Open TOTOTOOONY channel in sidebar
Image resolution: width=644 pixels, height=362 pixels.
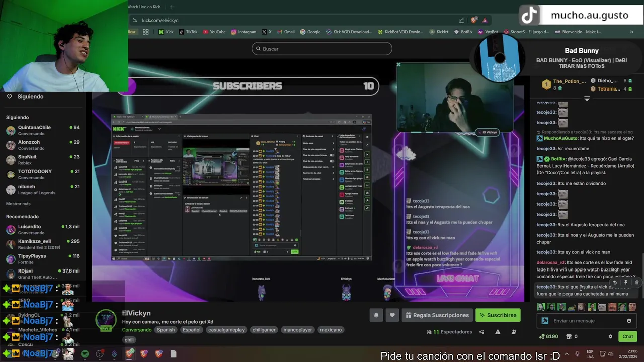coord(43,174)
